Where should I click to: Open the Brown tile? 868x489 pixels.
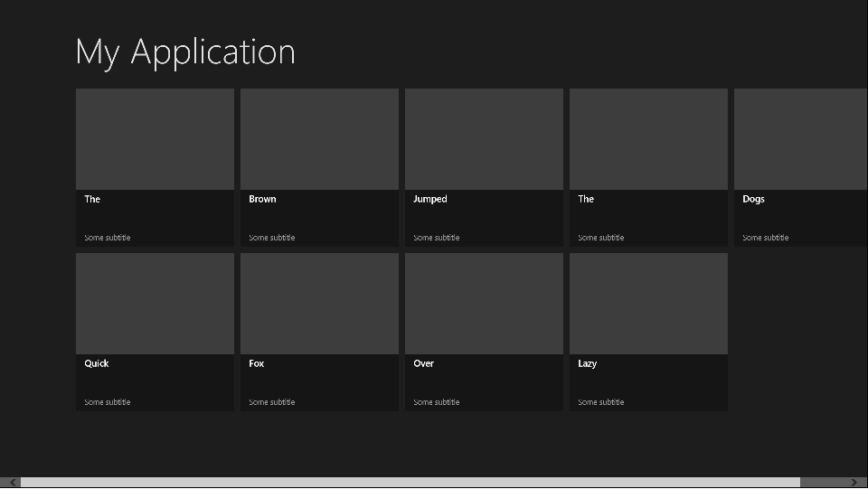[319, 167]
